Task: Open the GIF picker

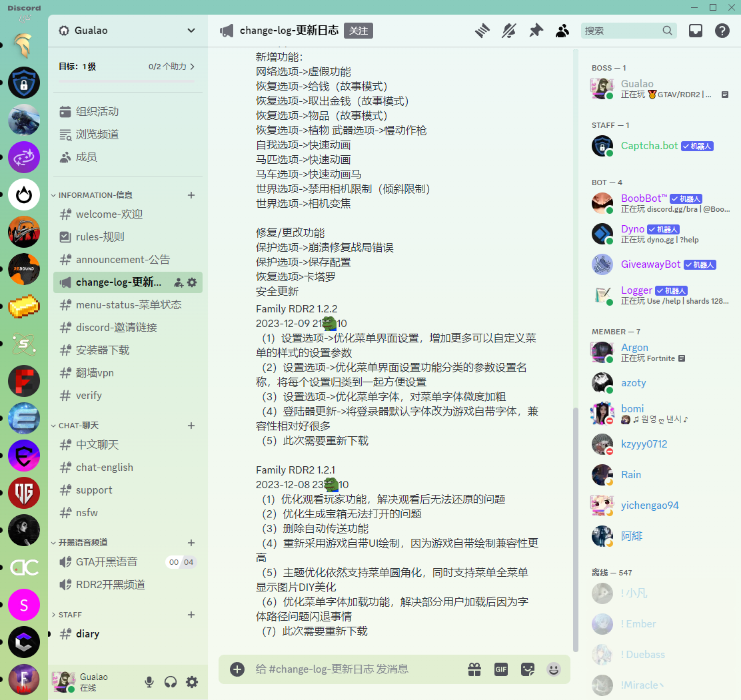Action: click(x=501, y=669)
